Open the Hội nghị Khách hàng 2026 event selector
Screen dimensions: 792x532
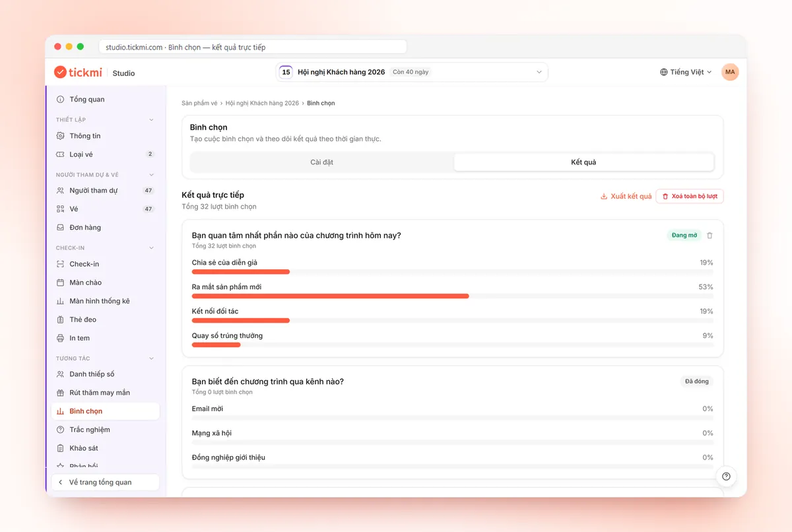pyautogui.click(x=412, y=72)
